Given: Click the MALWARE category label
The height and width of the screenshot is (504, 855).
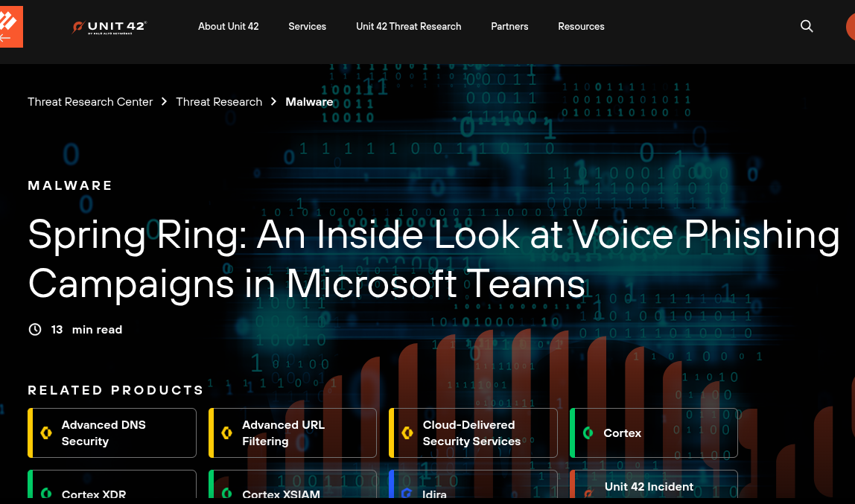Looking at the screenshot, I should pyautogui.click(x=70, y=186).
